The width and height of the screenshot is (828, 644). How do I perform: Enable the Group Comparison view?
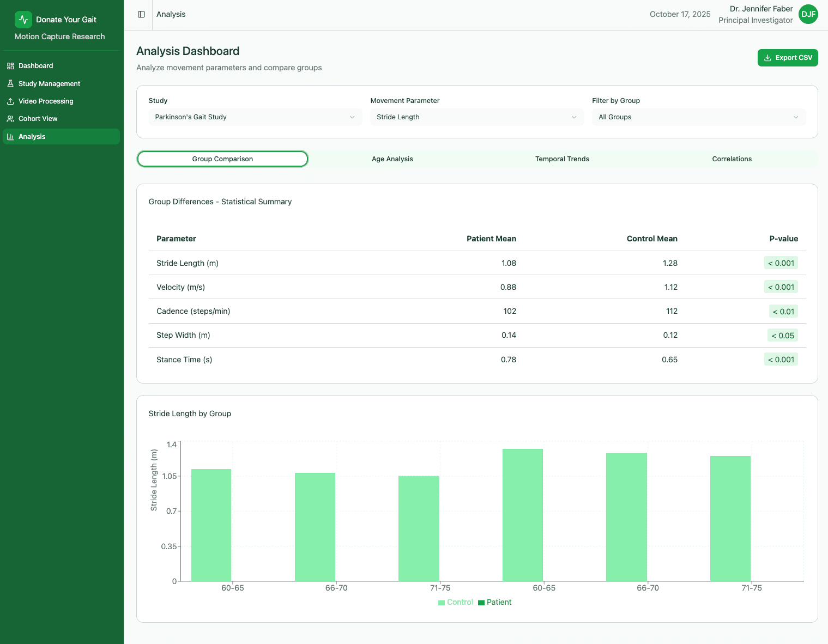click(x=222, y=159)
